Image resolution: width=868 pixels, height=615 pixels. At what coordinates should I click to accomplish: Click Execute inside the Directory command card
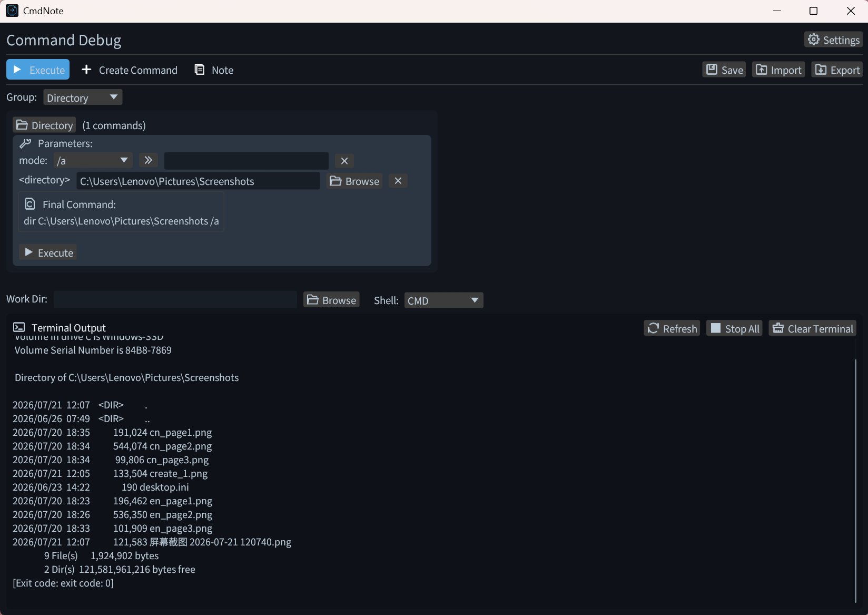point(48,252)
